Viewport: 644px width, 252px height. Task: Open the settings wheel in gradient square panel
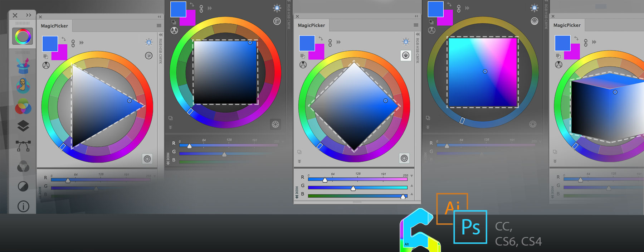[x=533, y=124]
